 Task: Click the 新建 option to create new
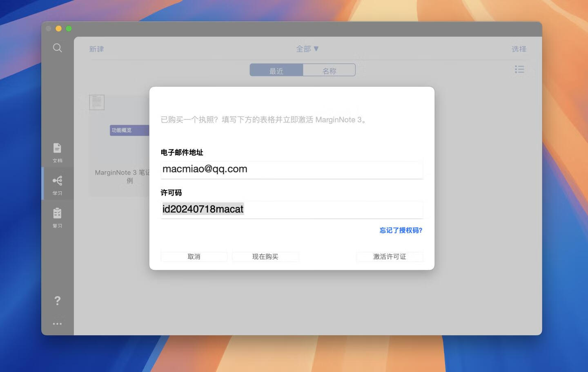pyautogui.click(x=96, y=49)
